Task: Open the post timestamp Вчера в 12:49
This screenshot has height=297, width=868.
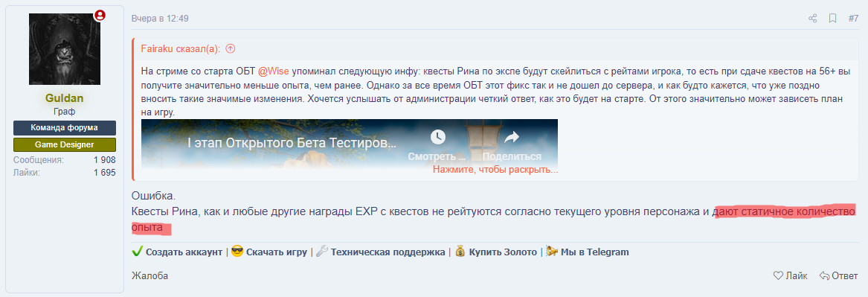Action: point(160,19)
